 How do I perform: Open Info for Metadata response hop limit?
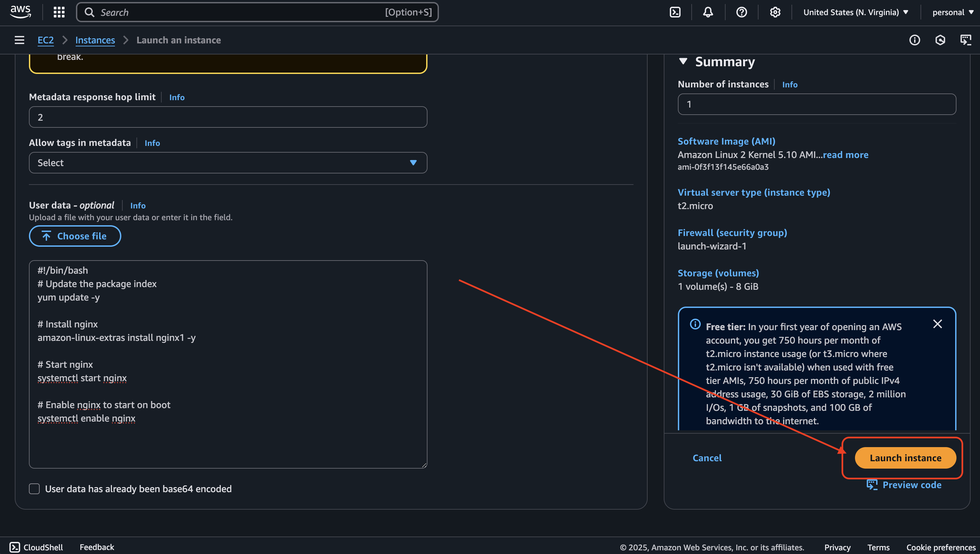click(x=177, y=97)
